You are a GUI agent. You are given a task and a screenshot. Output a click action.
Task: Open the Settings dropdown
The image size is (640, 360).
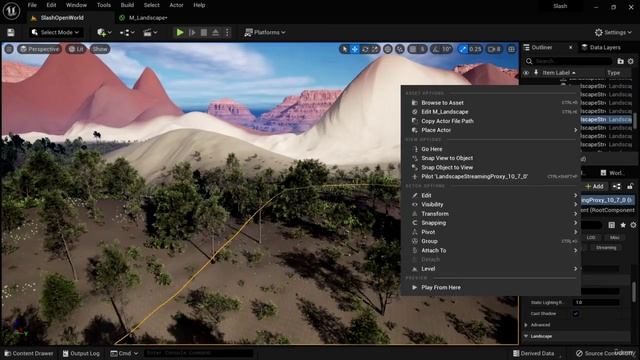tap(613, 32)
